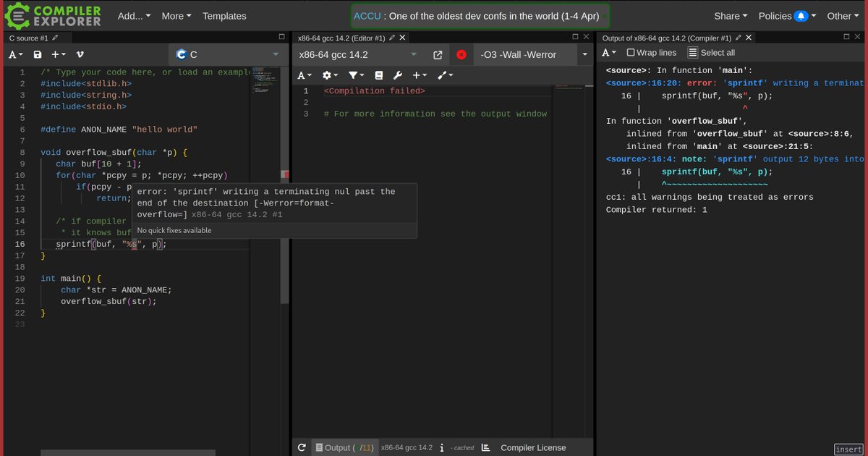Click the Policies notification bell icon
868x456 pixels.
click(800, 16)
